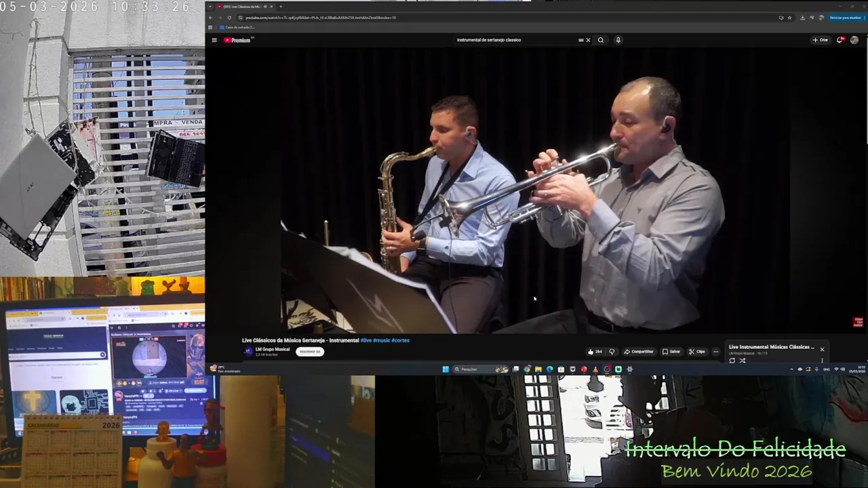Viewport: 868px width, 488px height.
Task: Open the on-screen keyboard icon in the search box
Action: click(580, 40)
